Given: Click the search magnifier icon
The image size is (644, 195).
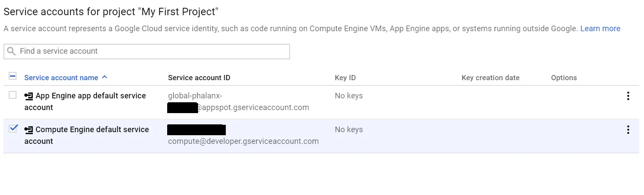Looking at the screenshot, I should coord(12,52).
